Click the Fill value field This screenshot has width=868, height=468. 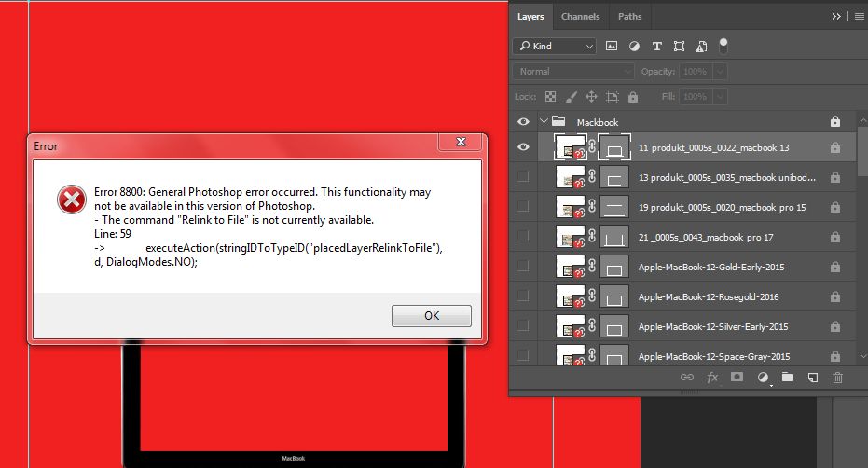696,96
